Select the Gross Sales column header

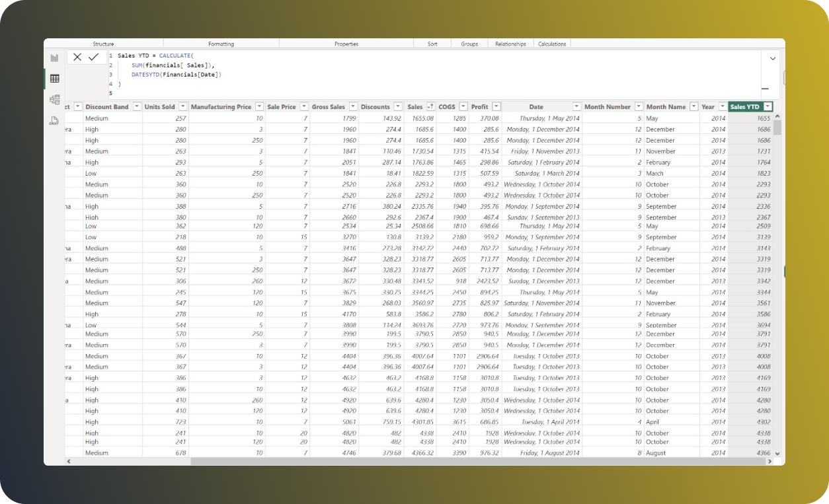coord(329,106)
